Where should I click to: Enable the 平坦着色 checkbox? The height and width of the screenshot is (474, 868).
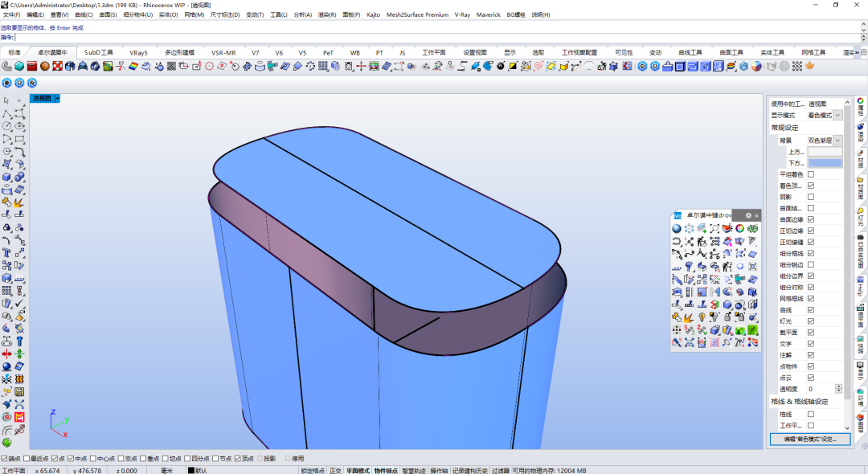pyautogui.click(x=811, y=174)
